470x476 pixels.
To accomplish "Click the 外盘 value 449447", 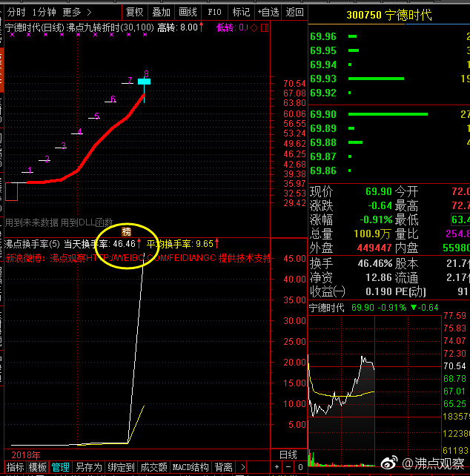I will pos(374,248).
